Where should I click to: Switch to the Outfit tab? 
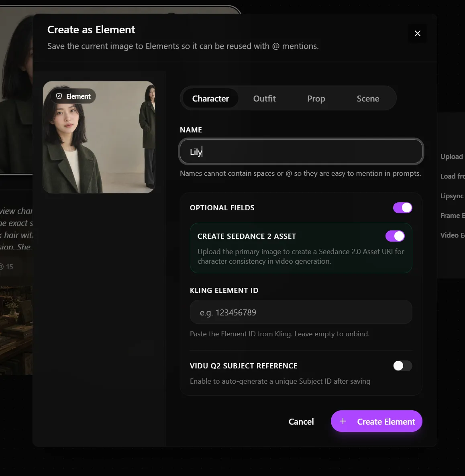coord(264,98)
